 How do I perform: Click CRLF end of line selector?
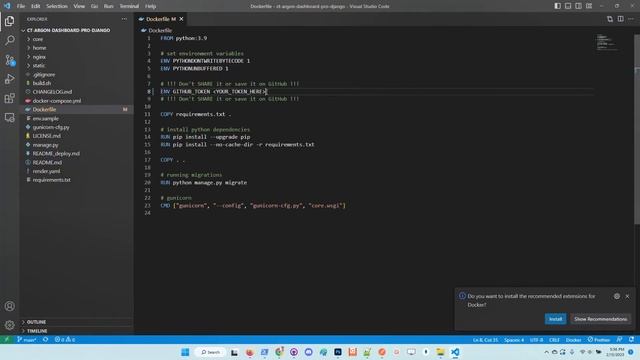click(554, 340)
